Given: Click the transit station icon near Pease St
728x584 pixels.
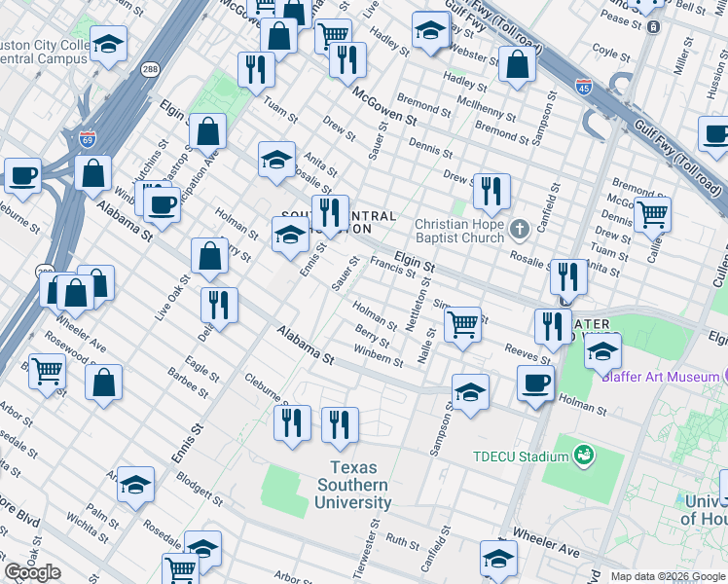Looking at the screenshot, I should [654, 27].
